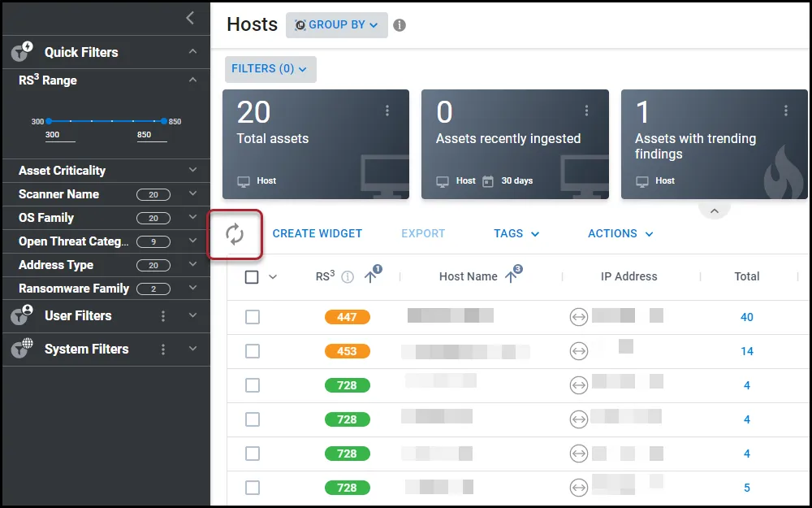Click the Open Threat Category count badge 9
This screenshot has height=508, width=812.
pos(153,241)
